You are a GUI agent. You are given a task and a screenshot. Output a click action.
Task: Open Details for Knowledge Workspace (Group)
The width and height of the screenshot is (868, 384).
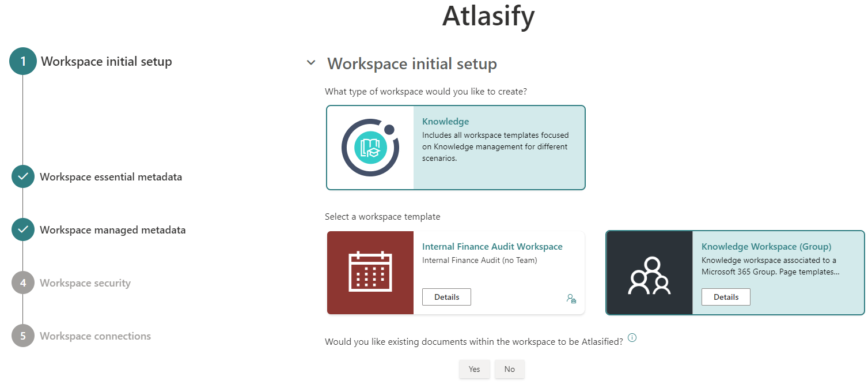726,297
